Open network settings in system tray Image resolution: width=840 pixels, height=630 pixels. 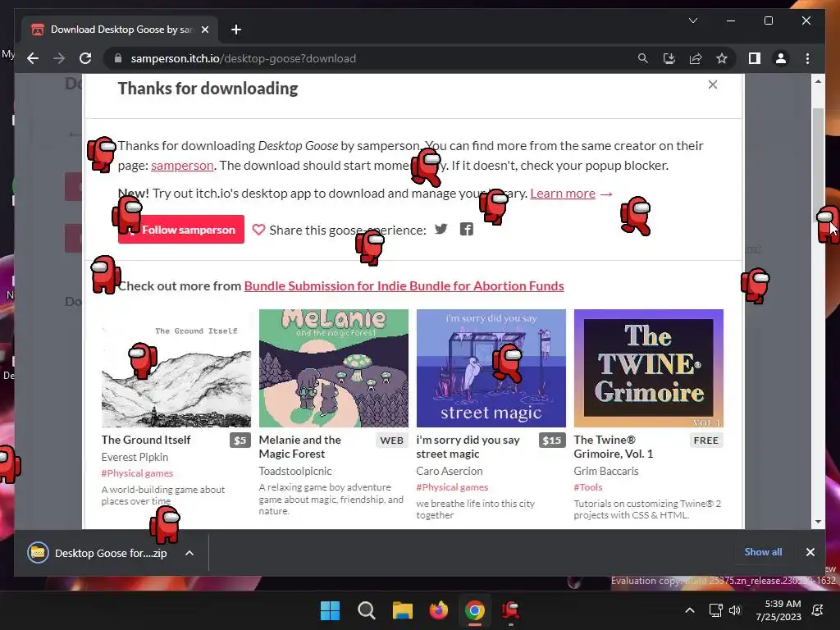click(715, 610)
